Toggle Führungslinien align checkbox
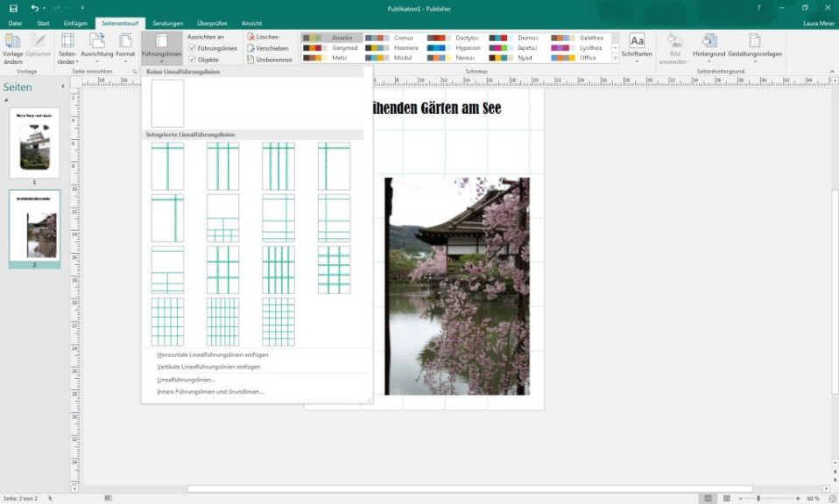The image size is (839, 504). [x=192, y=48]
